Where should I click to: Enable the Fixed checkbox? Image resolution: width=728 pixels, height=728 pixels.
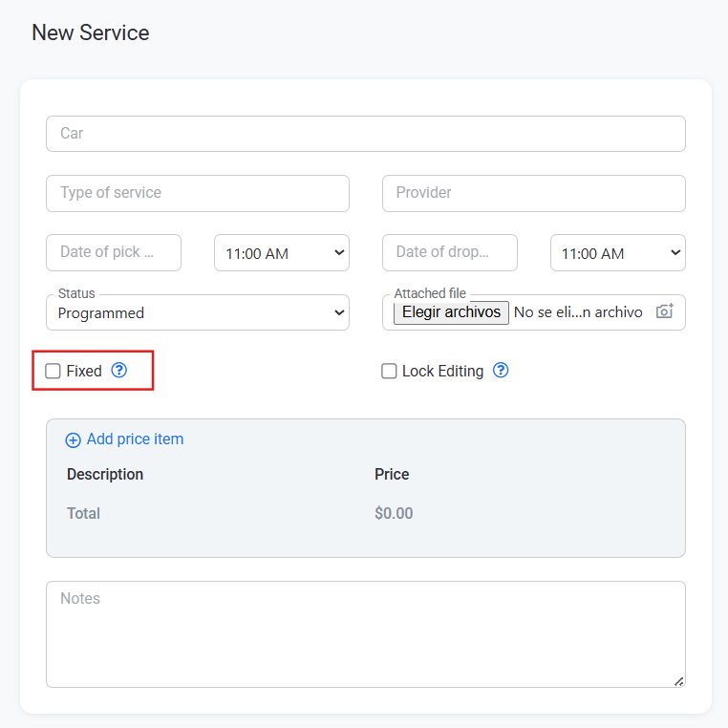(x=53, y=371)
